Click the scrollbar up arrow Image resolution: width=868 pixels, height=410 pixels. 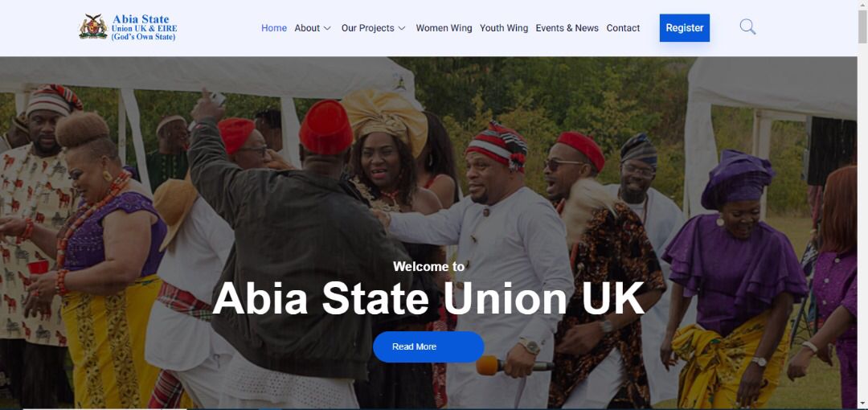862,5
